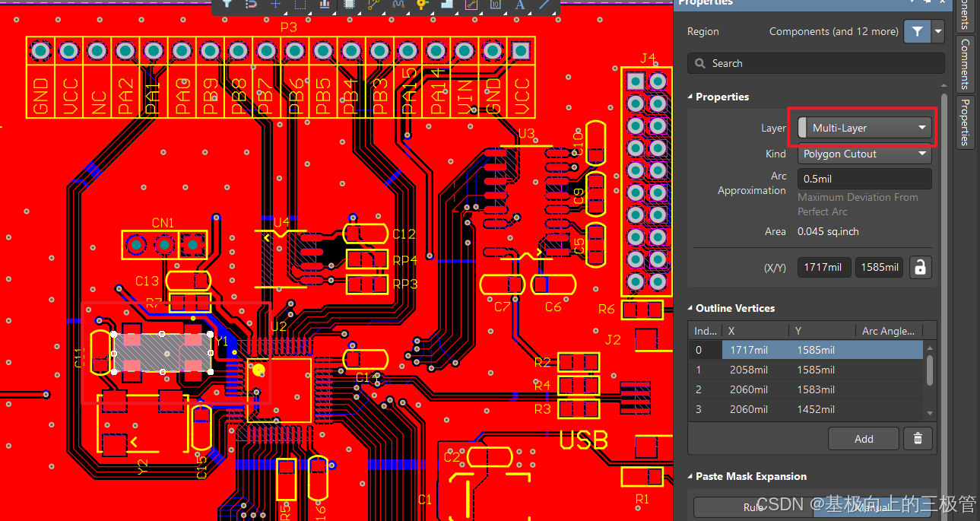Select the selection filter funnel tool in toolbar
This screenshot has height=521, width=980.
pyautogui.click(x=227, y=4)
